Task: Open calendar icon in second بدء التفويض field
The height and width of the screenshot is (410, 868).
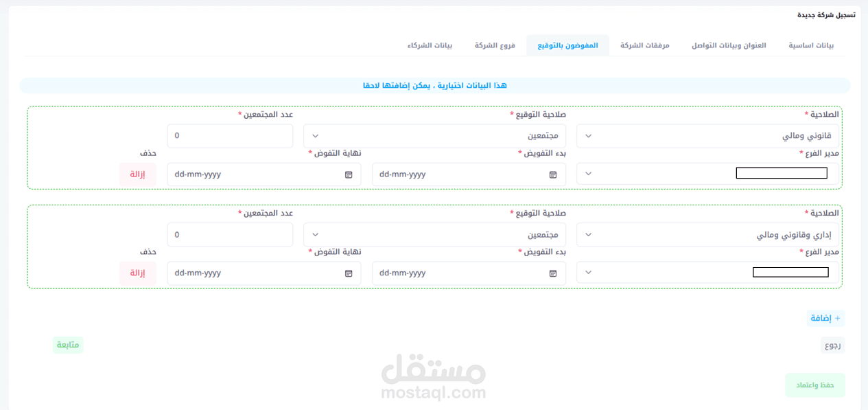Action: [x=553, y=273]
